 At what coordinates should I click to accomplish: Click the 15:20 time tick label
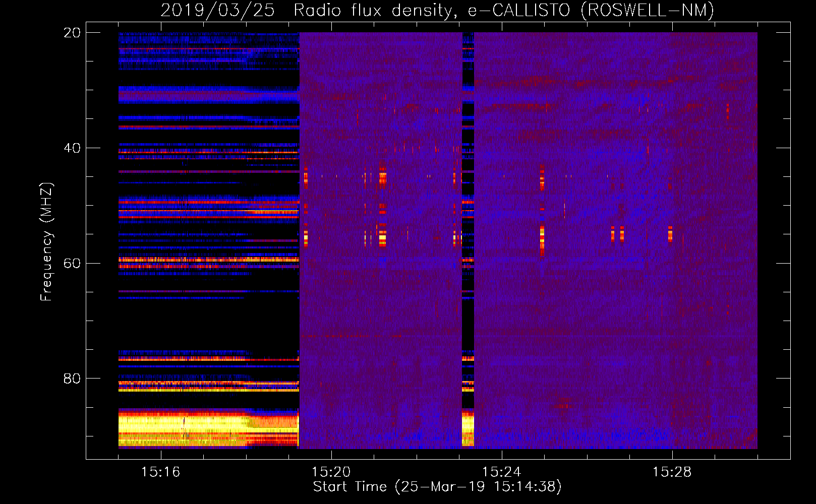click(331, 472)
